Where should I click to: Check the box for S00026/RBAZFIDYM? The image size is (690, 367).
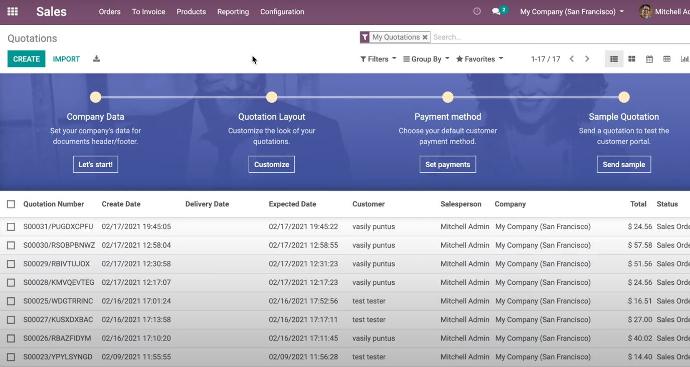tap(11, 338)
